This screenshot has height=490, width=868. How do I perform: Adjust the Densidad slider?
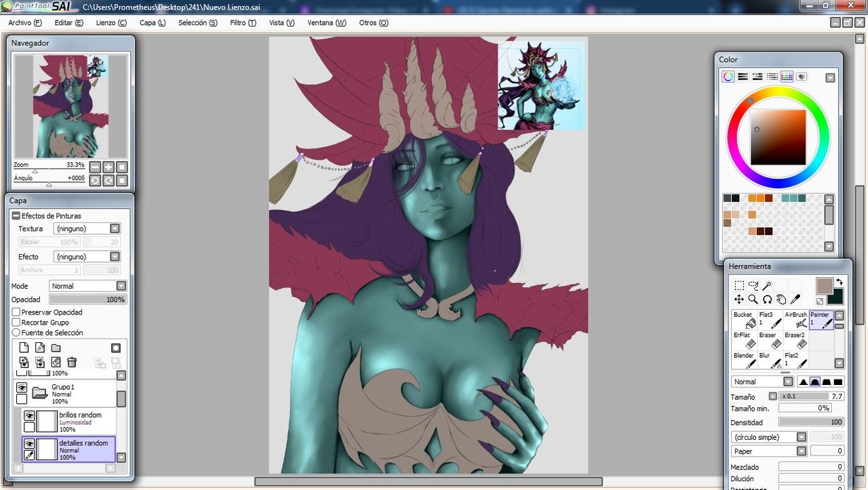tap(811, 422)
